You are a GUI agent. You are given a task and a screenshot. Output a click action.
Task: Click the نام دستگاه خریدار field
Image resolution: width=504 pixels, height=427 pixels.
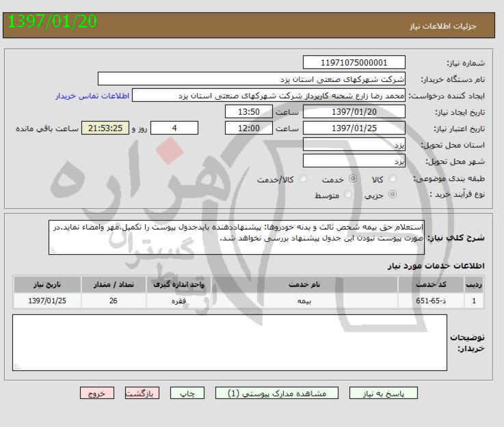(x=252, y=79)
